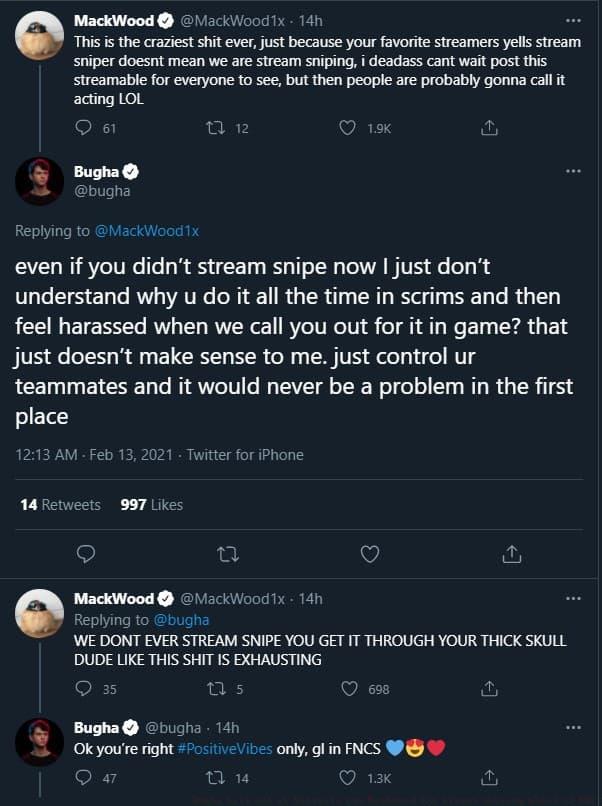
Task: Share MackWood's top tweet
Action: 489,128
